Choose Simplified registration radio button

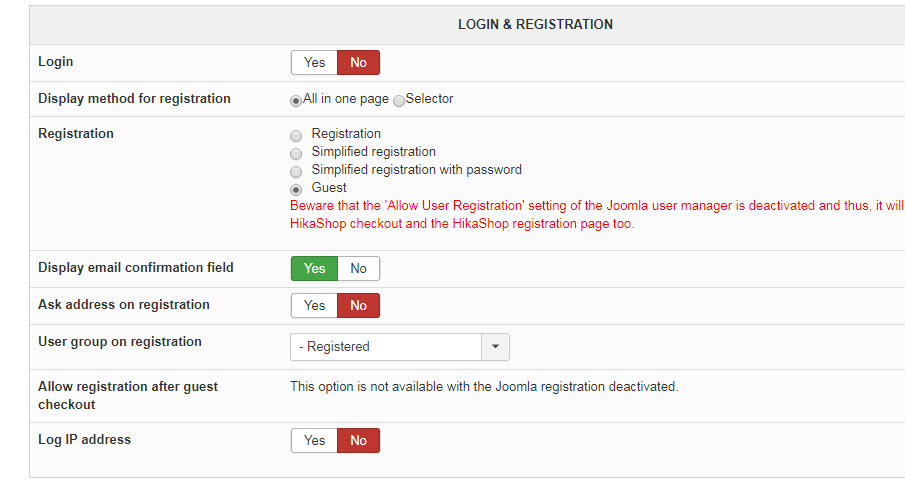pyautogui.click(x=295, y=153)
